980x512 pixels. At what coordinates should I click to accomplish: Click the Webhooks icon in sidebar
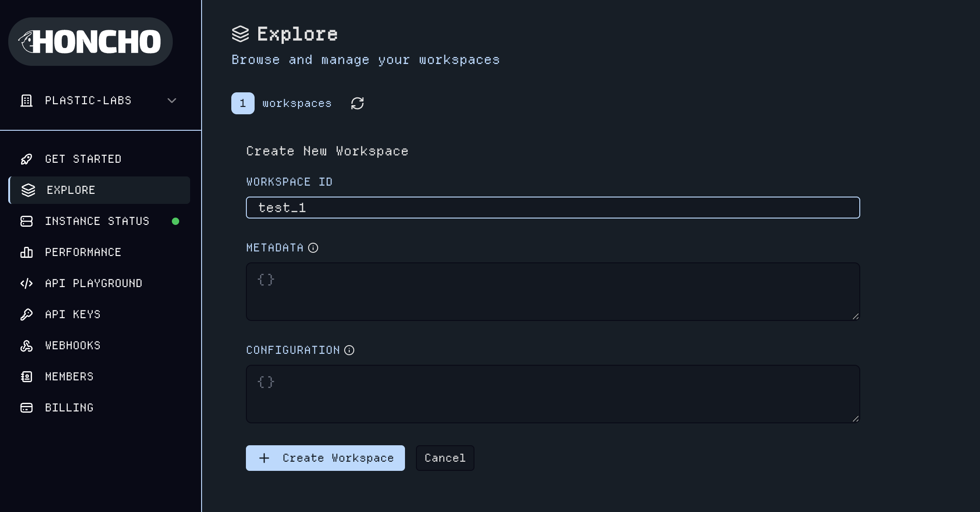point(27,346)
